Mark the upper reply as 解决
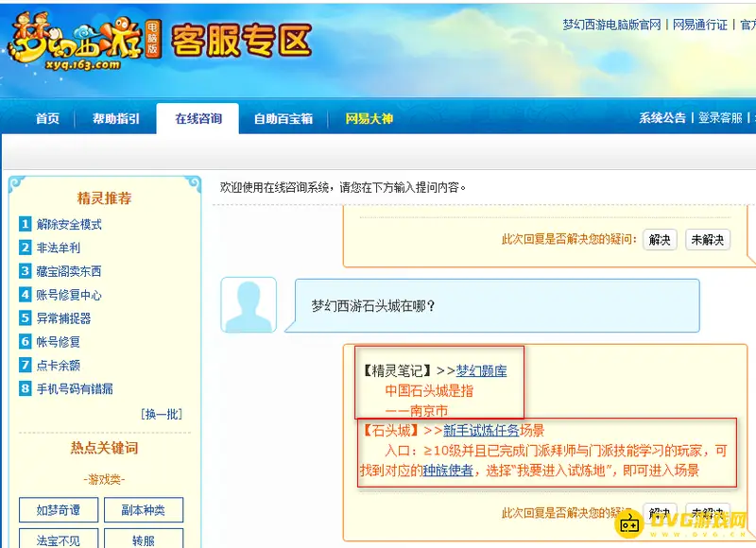This screenshot has width=756, height=548. [660, 240]
